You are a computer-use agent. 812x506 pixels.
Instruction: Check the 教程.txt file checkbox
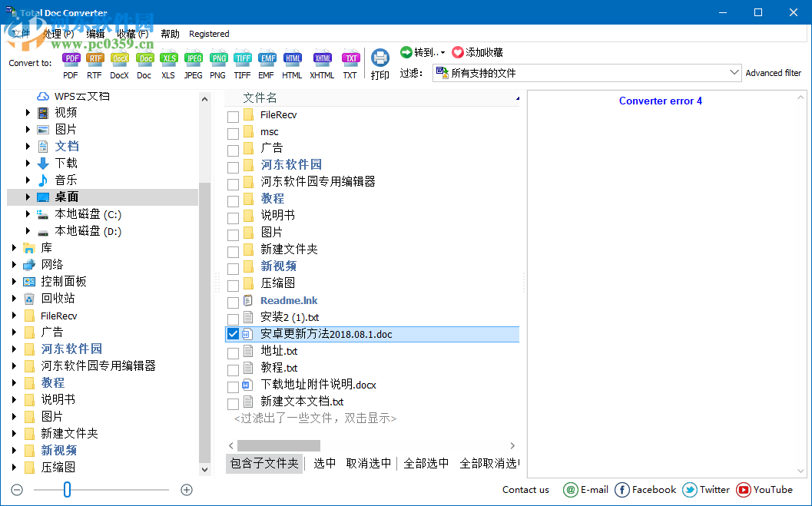point(233,368)
